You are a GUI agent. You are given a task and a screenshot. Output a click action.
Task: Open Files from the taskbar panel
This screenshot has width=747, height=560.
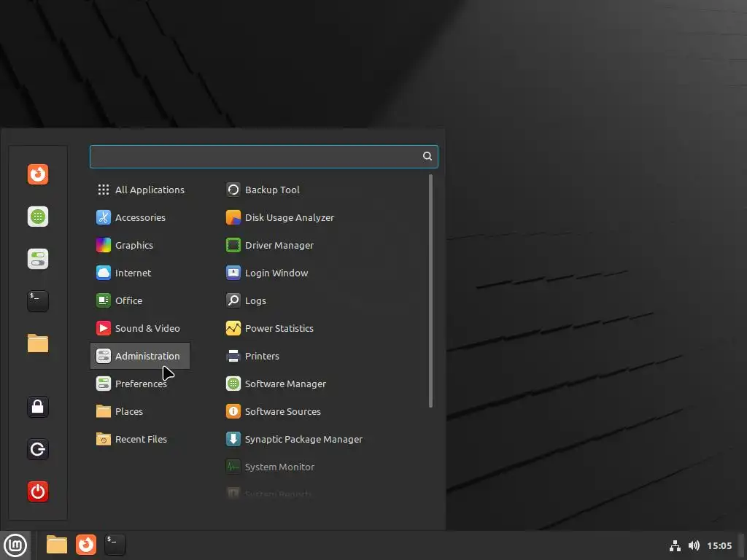coord(57,545)
